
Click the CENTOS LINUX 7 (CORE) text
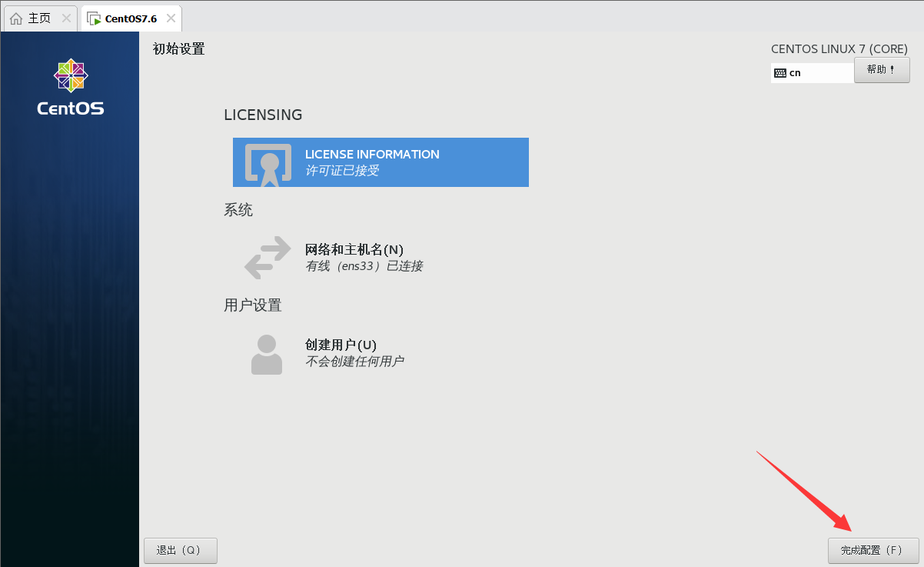(x=839, y=49)
